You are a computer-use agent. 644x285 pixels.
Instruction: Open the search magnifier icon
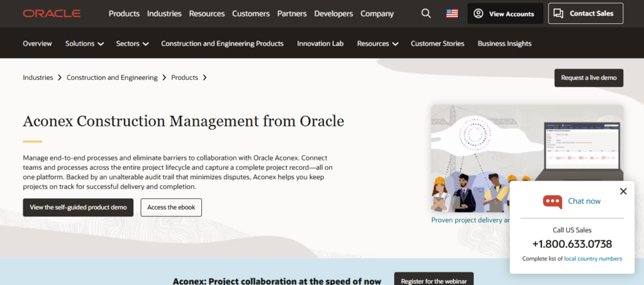426,14
